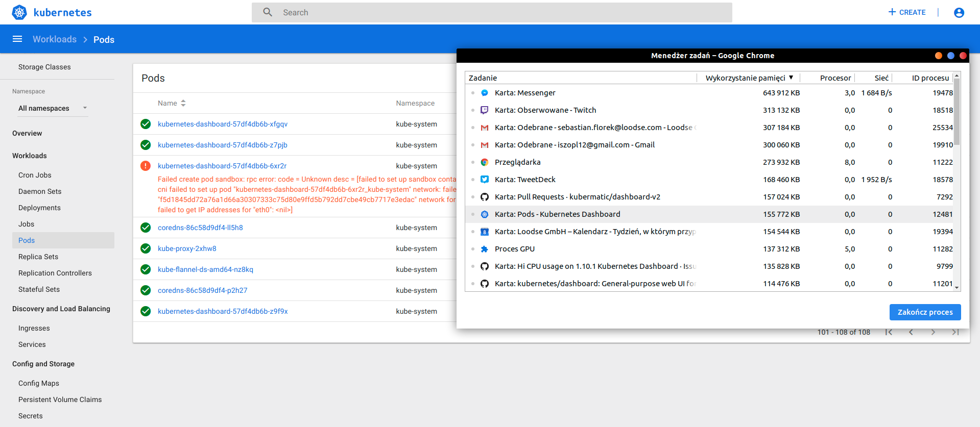Image resolution: width=980 pixels, height=427 pixels.
Task: Select Chrome icon for Przeglądarka row
Action: pos(485,162)
